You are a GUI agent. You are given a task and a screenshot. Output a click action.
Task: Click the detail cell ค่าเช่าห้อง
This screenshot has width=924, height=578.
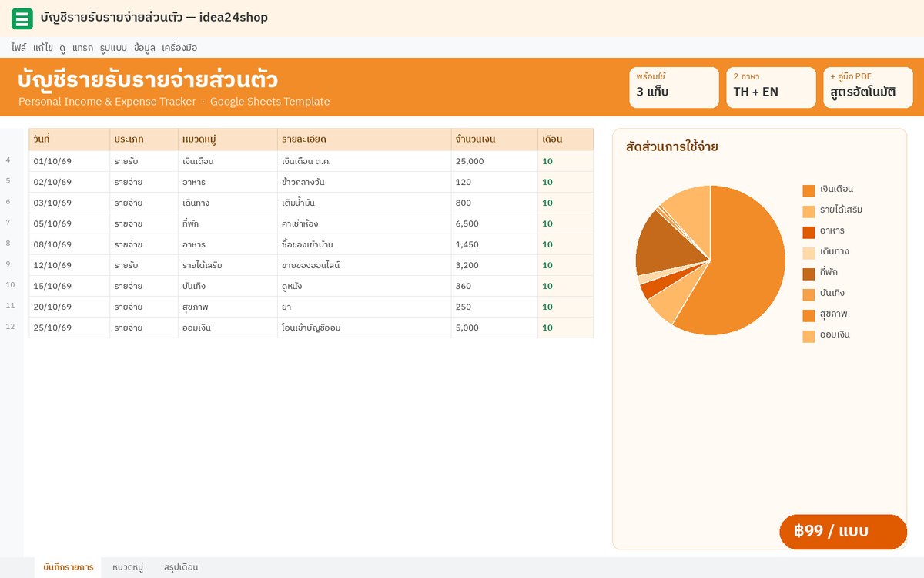364,223
